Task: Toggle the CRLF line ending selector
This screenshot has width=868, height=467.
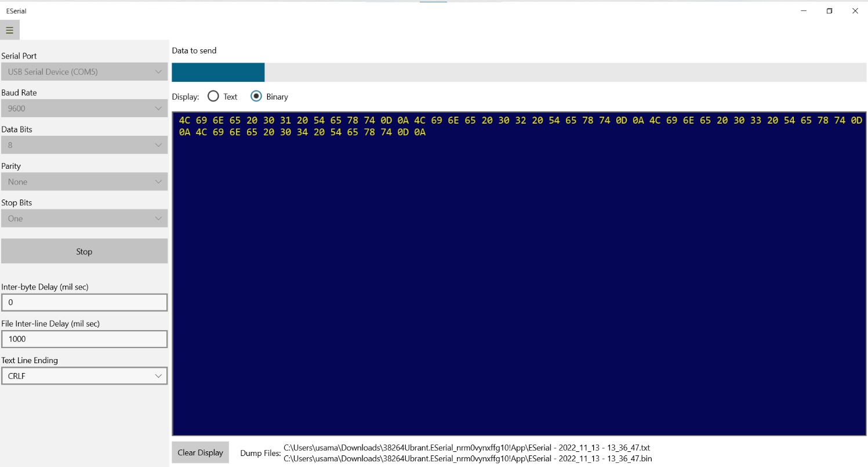Action: coord(84,376)
